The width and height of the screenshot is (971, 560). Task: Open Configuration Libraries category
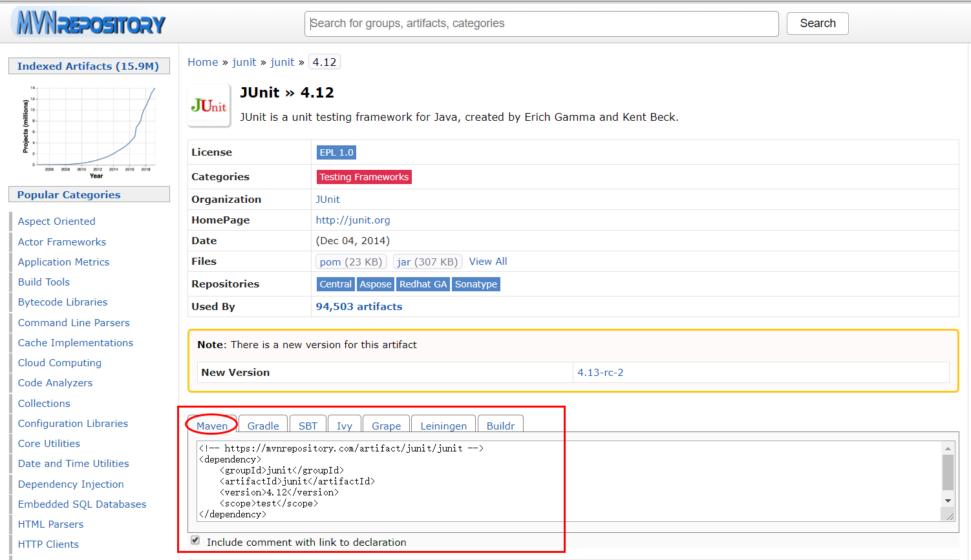(x=73, y=424)
